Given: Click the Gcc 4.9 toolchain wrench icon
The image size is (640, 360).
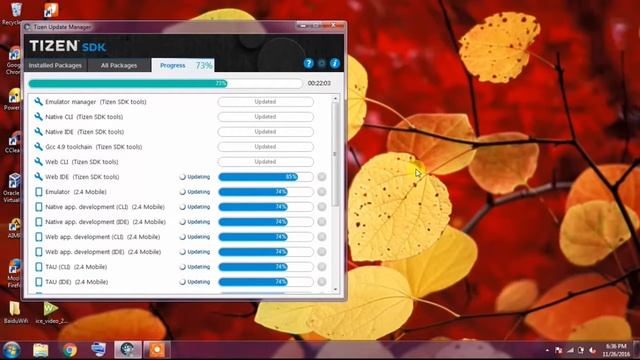Looking at the screenshot, I should point(38,147).
